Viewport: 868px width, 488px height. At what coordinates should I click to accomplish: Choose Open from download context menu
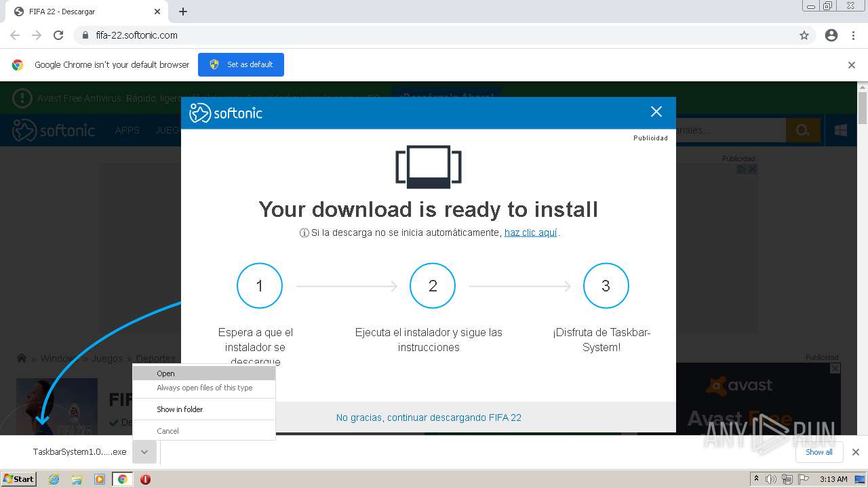[204, 373]
